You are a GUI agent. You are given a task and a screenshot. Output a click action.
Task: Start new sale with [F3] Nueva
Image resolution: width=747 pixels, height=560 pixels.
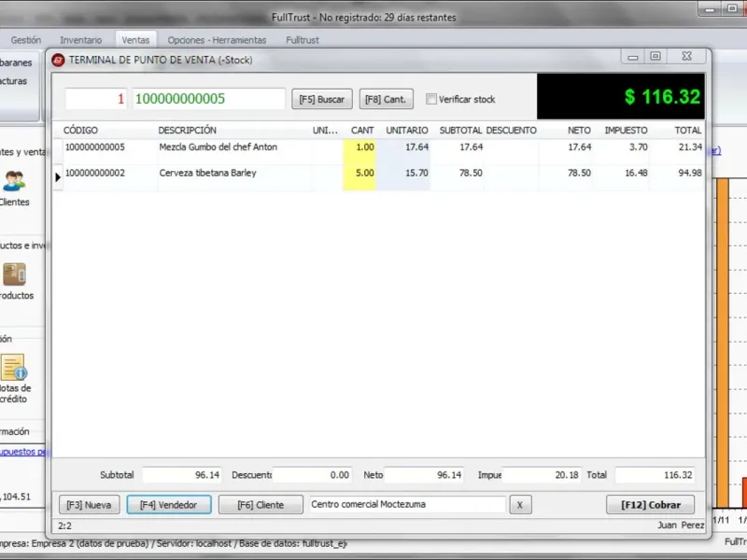[x=89, y=505]
